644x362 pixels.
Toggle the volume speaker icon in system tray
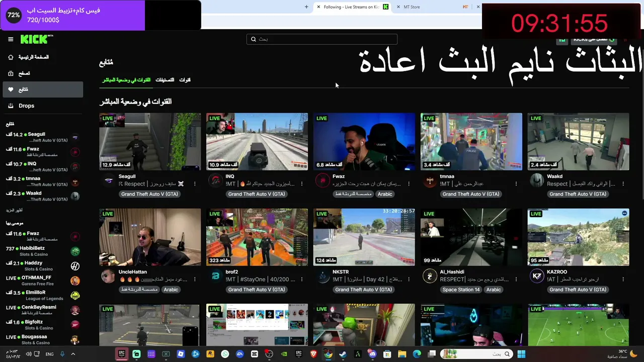click(29, 354)
